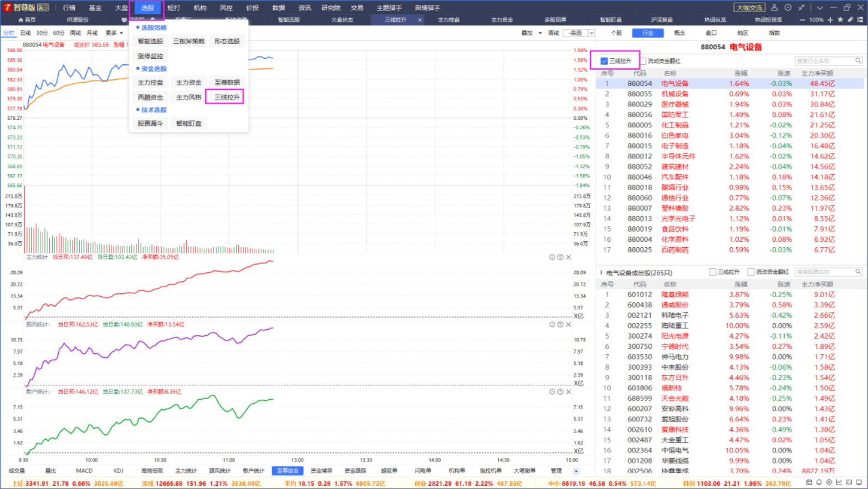Click the zoom-in plus icon beside 100%
This screenshot has width=868, height=489.
(830, 20)
